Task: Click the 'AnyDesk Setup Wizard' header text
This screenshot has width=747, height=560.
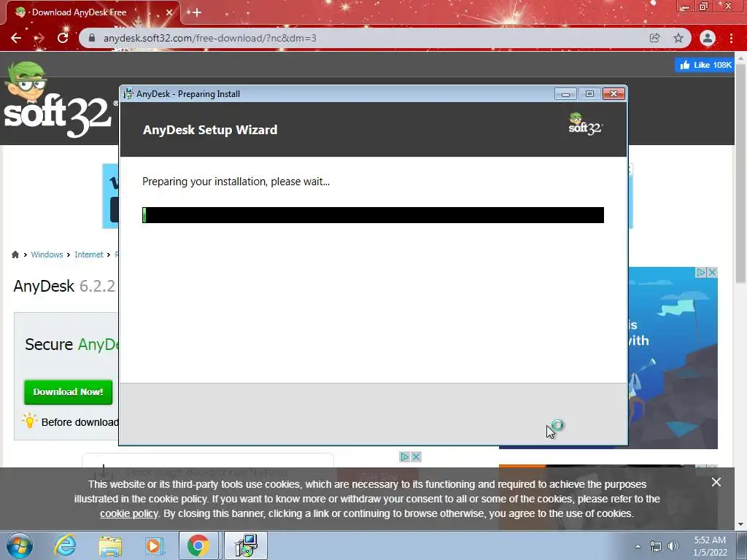Action: [x=210, y=130]
